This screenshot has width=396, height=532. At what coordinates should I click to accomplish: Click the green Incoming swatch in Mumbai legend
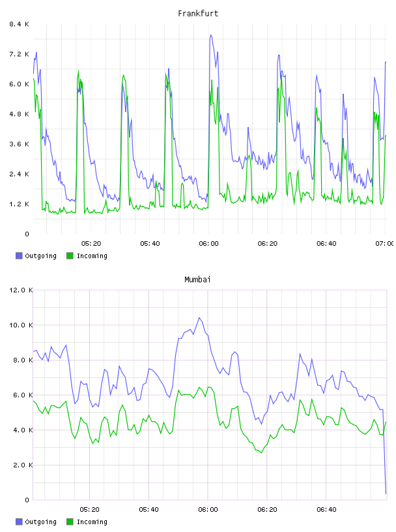pyautogui.click(x=70, y=522)
